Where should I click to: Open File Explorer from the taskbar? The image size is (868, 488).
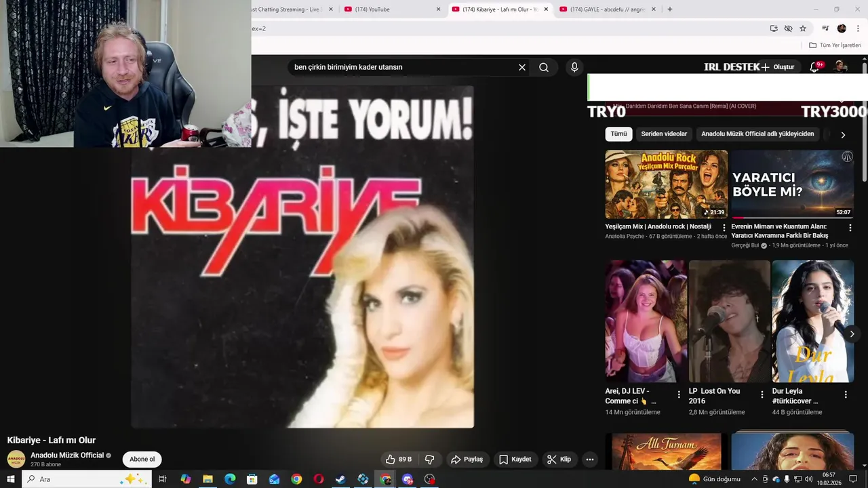(208, 479)
